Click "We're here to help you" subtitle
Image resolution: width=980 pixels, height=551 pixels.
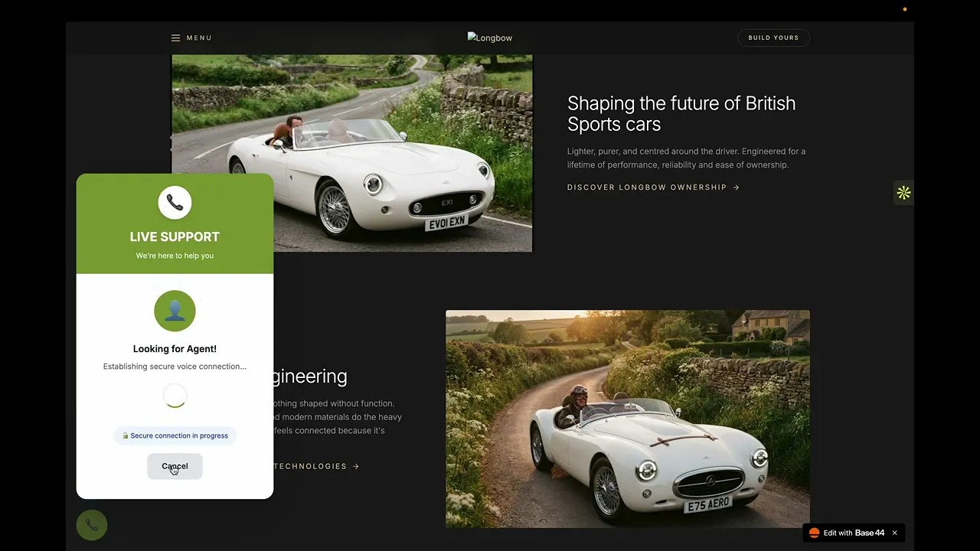(175, 256)
